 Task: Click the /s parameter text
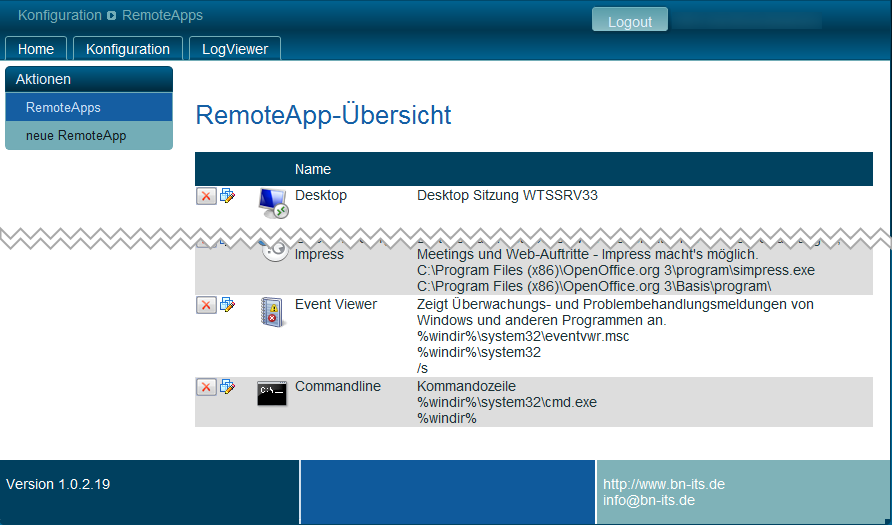click(422, 368)
